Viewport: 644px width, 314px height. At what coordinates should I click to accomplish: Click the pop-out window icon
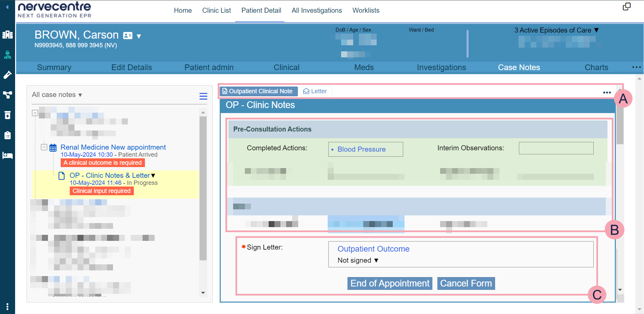(x=626, y=7)
